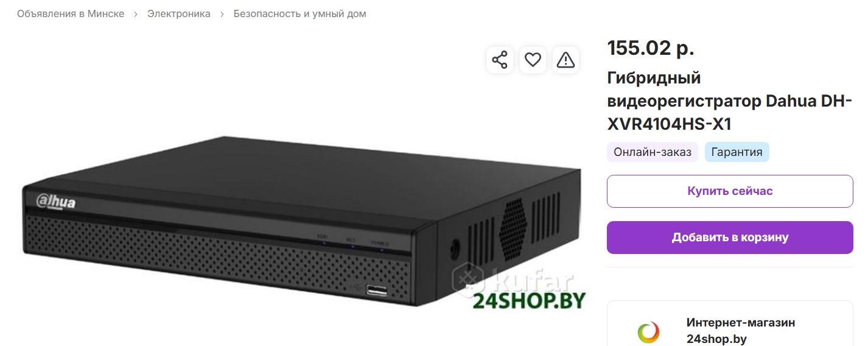Click the Купить сейчас button

[x=730, y=191]
